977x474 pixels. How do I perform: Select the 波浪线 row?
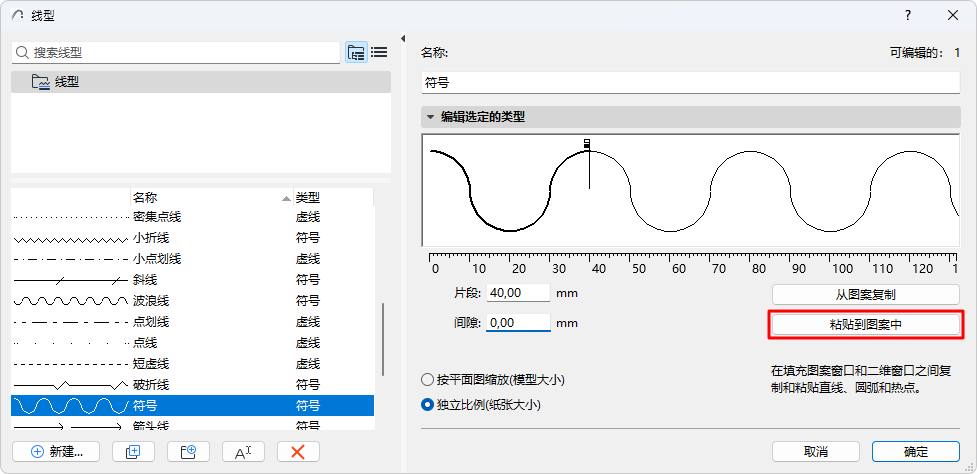pos(193,301)
